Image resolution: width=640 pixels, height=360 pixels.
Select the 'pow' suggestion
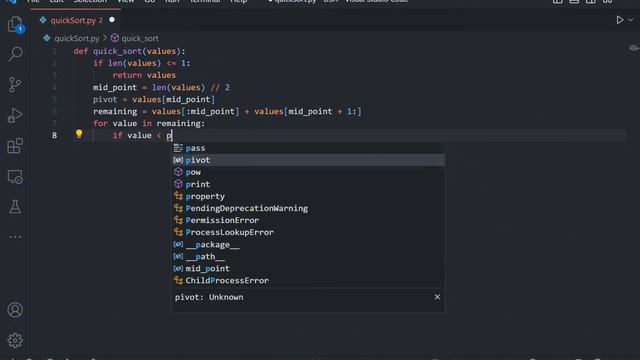308,172
